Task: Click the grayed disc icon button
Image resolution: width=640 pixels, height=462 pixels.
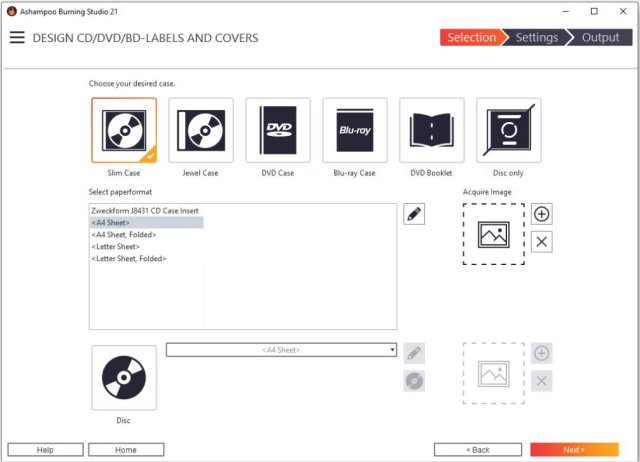Action: click(414, 381)
